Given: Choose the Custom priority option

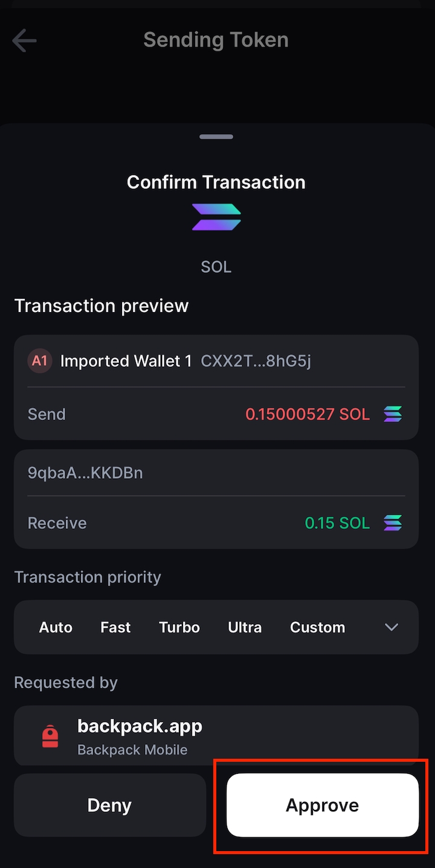Looking at the screenshot, I should click(x=317, y=628).
